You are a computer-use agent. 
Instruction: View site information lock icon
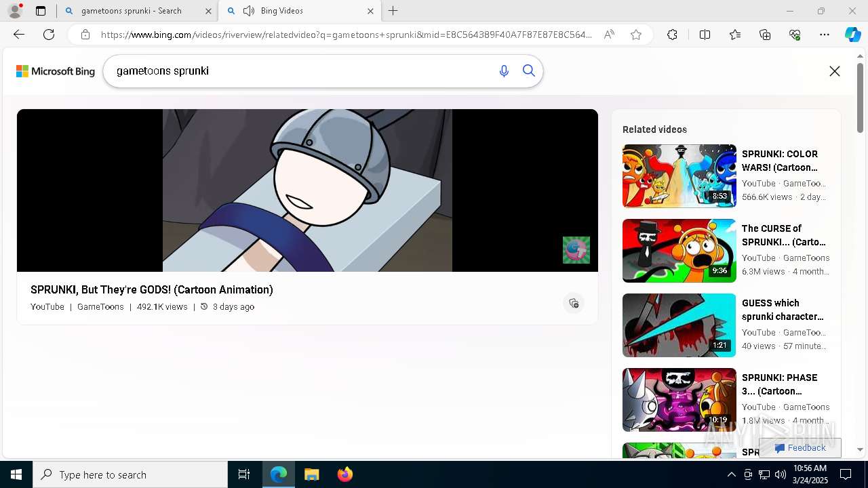pyautogui.click(x=85, y=35)
